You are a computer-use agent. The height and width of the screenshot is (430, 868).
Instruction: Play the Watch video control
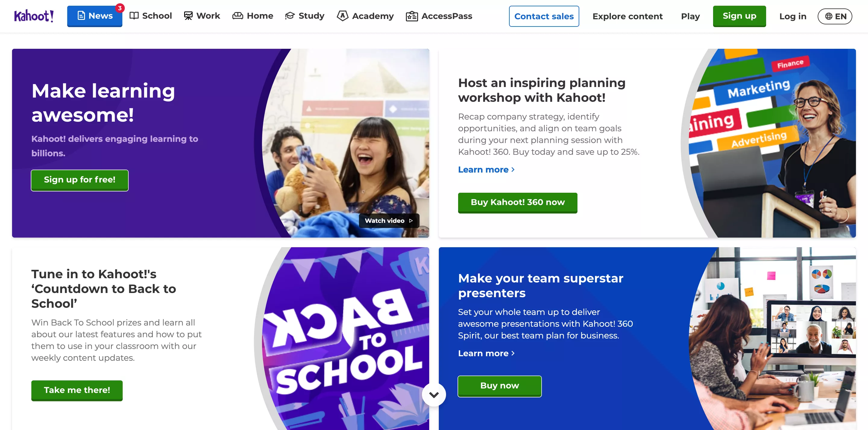click(389, 220)
